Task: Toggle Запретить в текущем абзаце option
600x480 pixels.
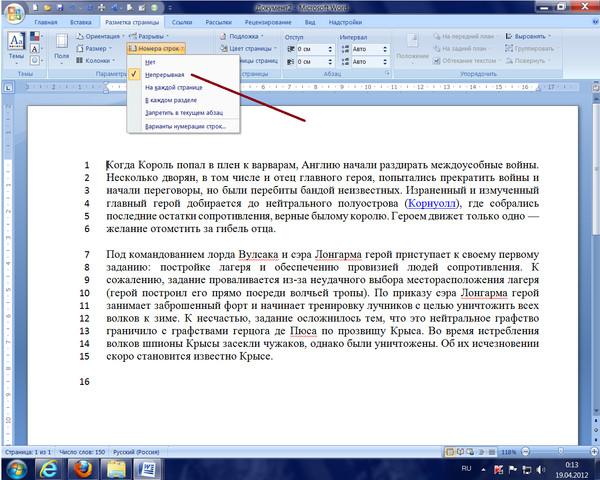Action: [x=184, y=113]
